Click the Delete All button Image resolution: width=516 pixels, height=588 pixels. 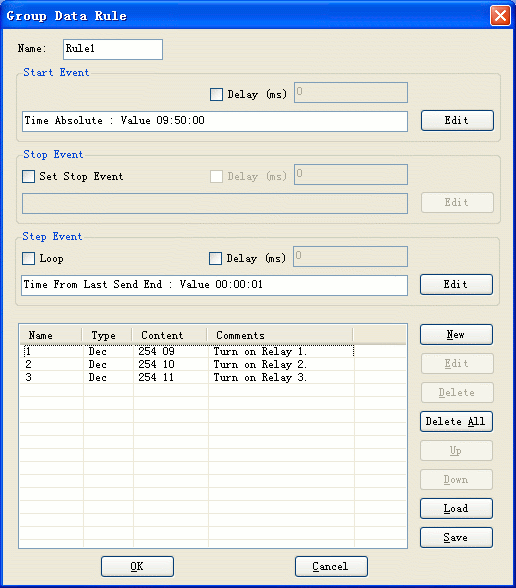pos(456,422)
